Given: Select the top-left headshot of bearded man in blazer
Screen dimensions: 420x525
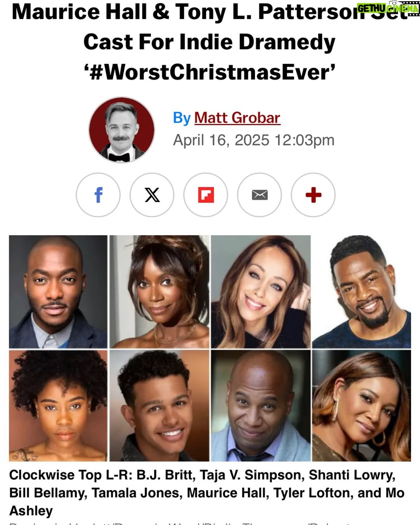Looking at the screenshot, I should 58,292.
